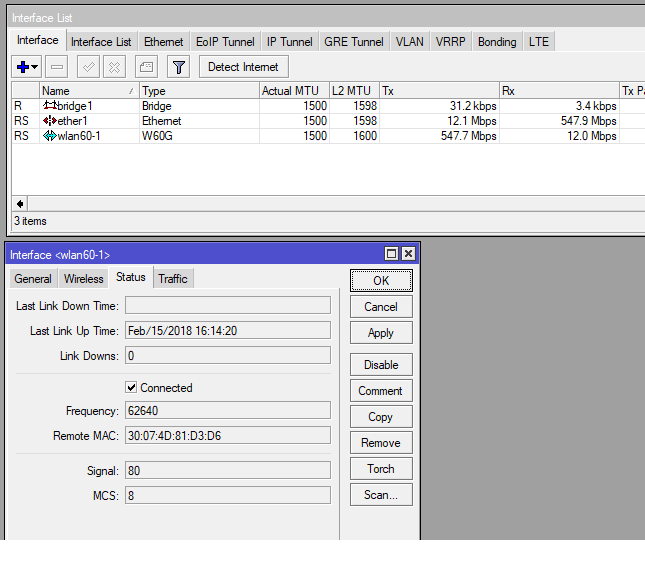Toggle the Connected checkbox
The height and width of the screenshot is (570, 645).
tap(131, 387)
